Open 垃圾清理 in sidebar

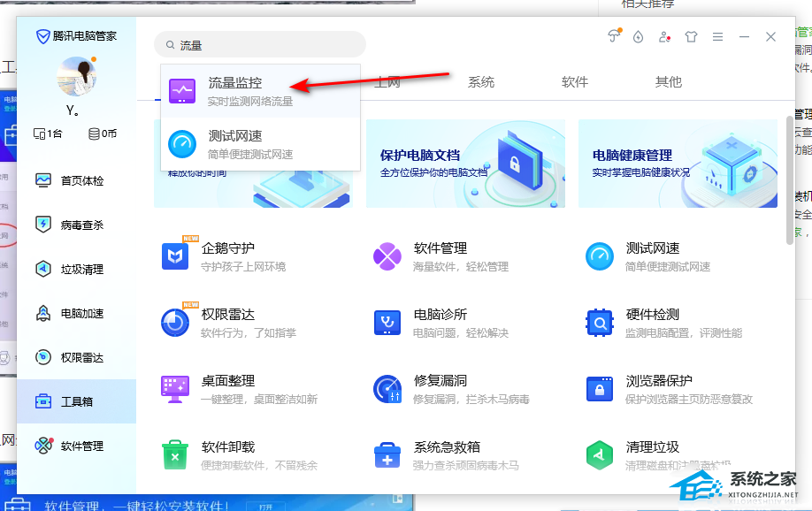[77, 270]
